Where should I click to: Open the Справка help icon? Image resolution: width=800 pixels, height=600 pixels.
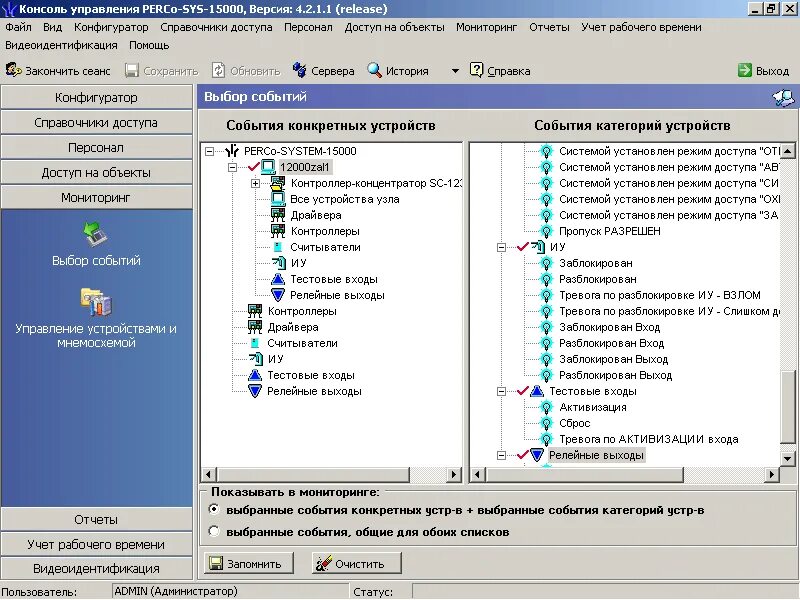(x=476, y=70)
